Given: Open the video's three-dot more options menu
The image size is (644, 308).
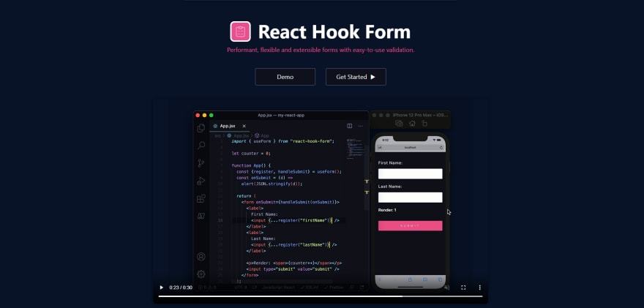Looking at the screenshot, I should (479, 288).
